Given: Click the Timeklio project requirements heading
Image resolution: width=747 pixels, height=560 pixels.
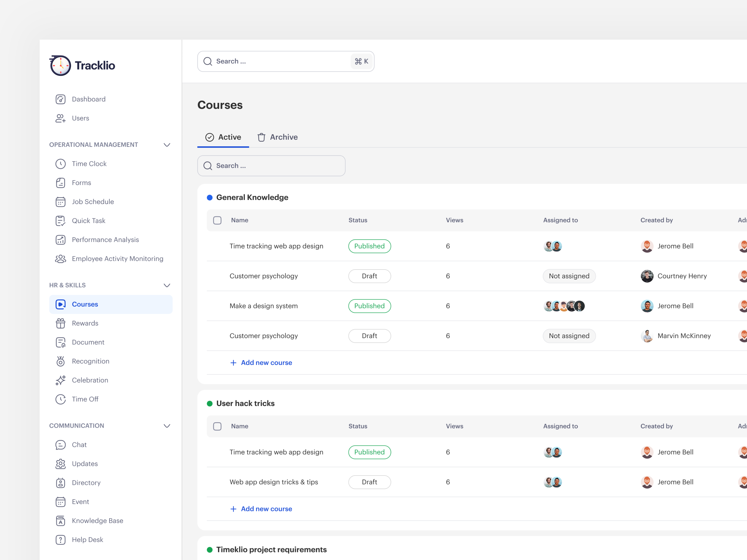Looking at the screenshot, I should (271, 549).
